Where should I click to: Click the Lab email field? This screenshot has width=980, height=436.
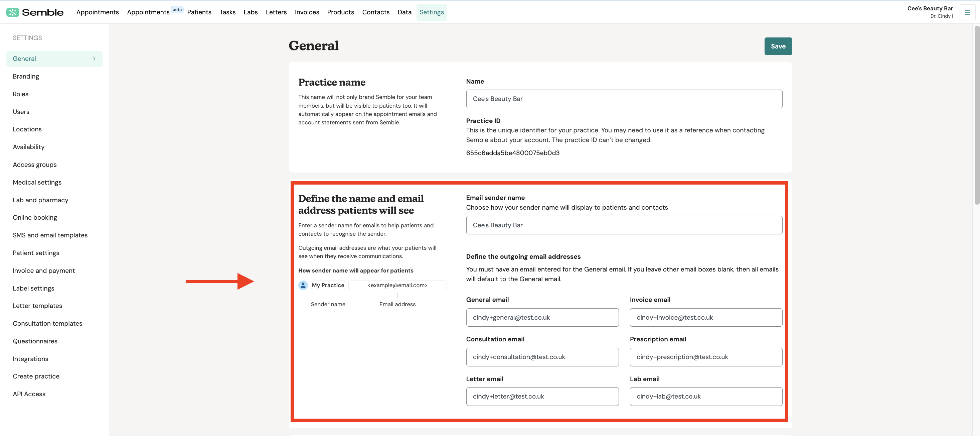tap(706, 397)
